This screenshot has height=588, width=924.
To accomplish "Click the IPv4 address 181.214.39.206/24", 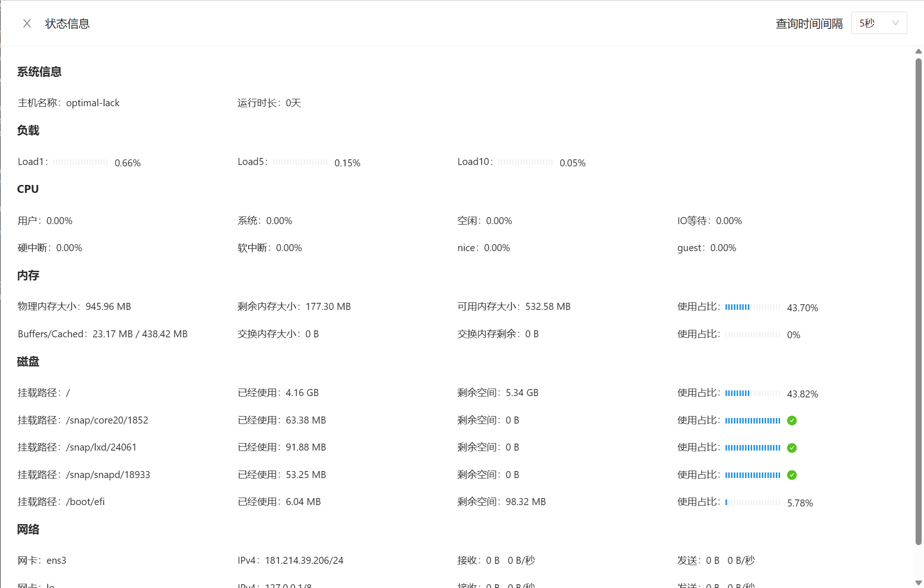I will point(304,561).
